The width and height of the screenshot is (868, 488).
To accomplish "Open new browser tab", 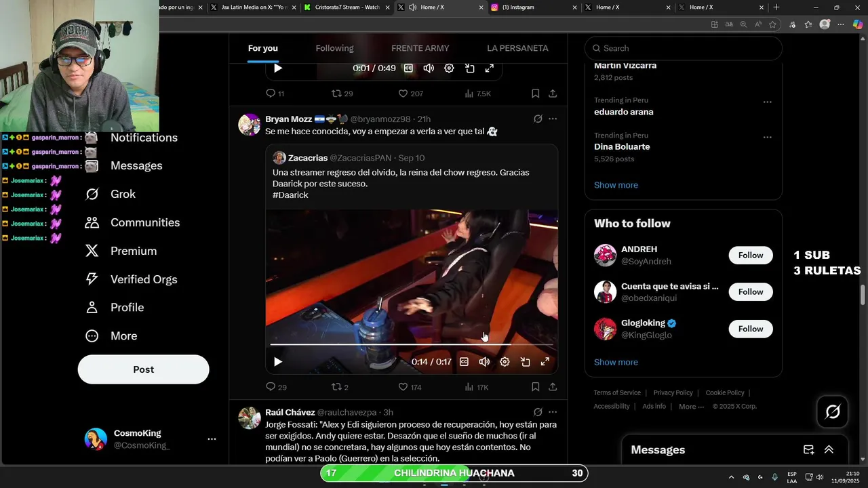I will pyautogui.click(x=776, y=7).
